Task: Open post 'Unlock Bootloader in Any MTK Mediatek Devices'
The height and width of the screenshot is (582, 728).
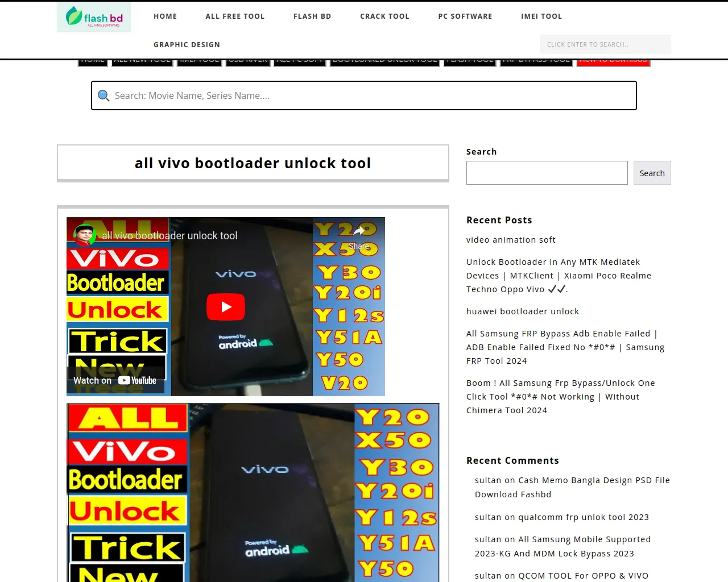Action: (559, 276)
